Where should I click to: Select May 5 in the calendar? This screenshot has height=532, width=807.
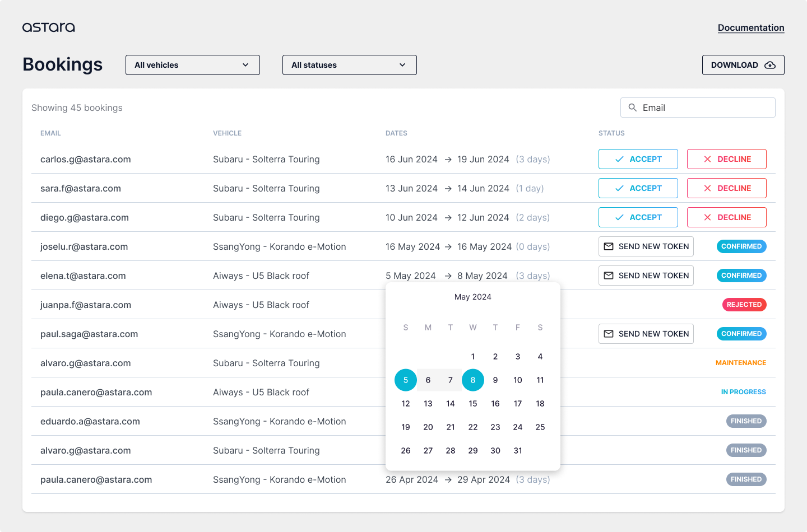point(406,380)
